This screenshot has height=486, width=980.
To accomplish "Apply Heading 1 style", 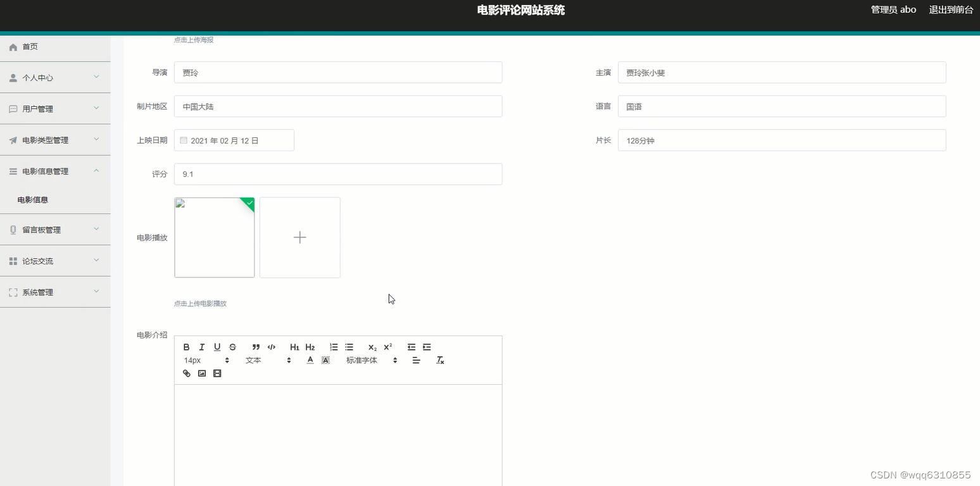I will click(294, 347).
